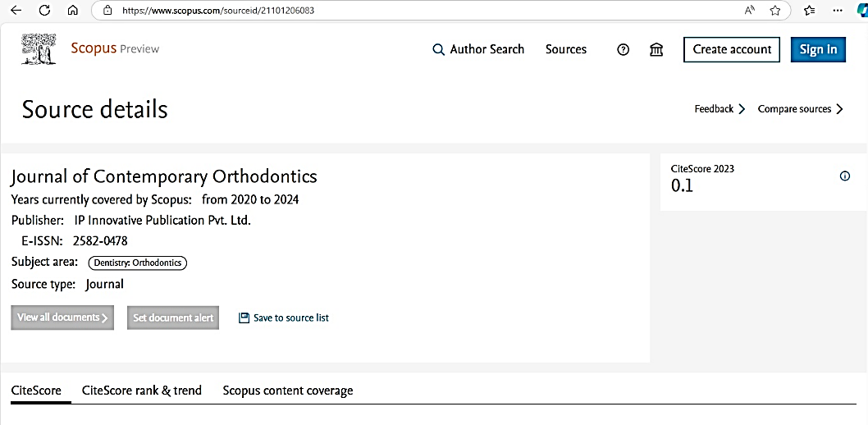Click the browser address bar URL
The height and width of the screenshot is (425, 868).
tap(218, 10)
